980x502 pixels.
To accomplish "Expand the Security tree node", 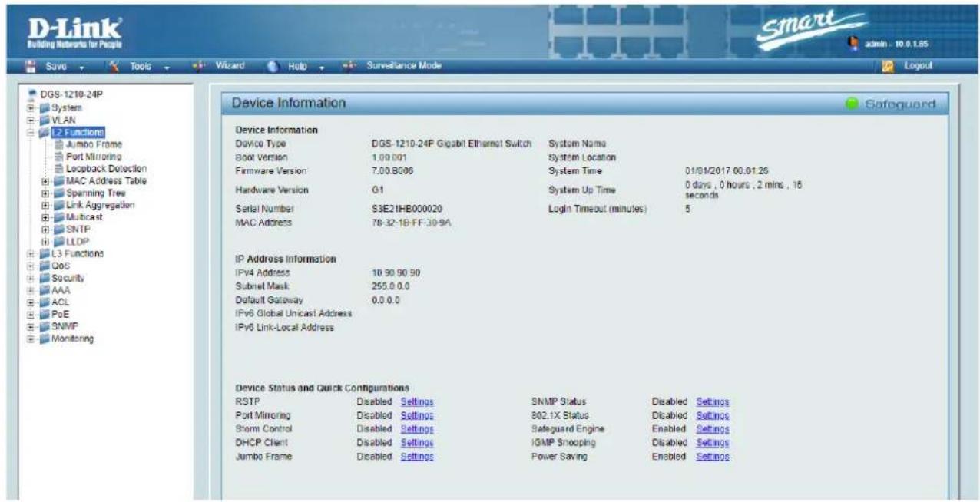I will pos(31,278).
